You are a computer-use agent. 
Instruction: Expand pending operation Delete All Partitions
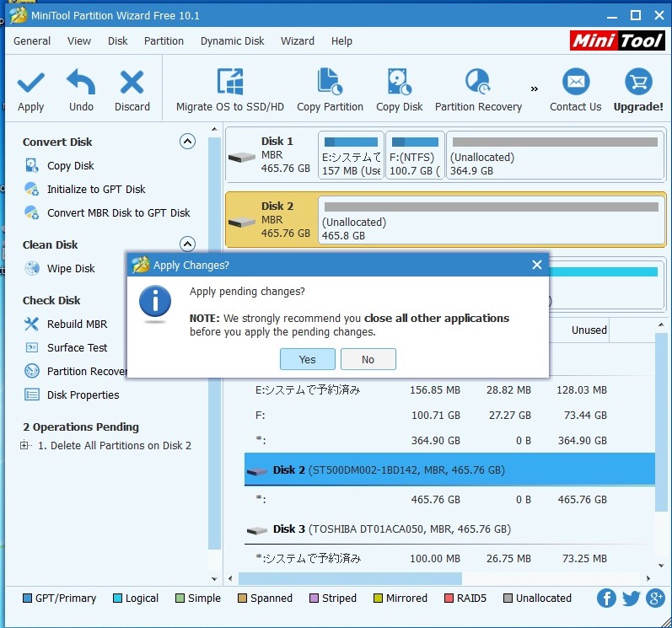pyautogui.click(x=24, y=446)
